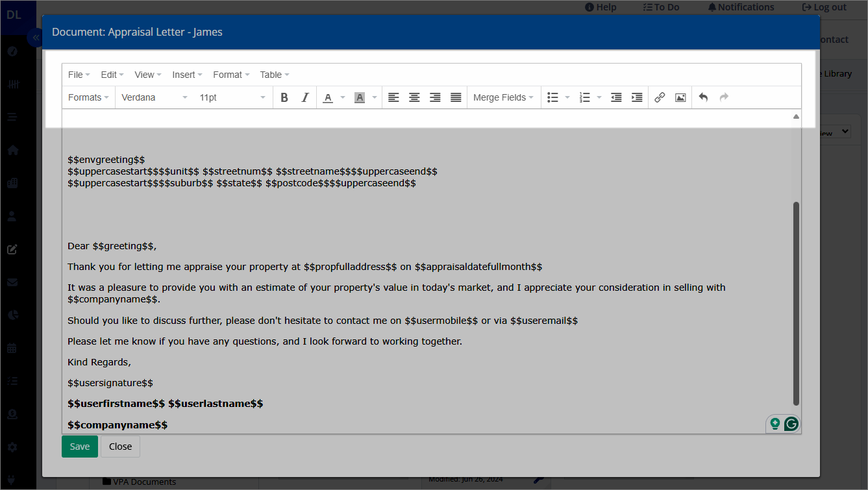The height and width of the screenshot is (490, 868).
Task: Toggle bold formatting in the editor toolbar
Action: [284, 97]
